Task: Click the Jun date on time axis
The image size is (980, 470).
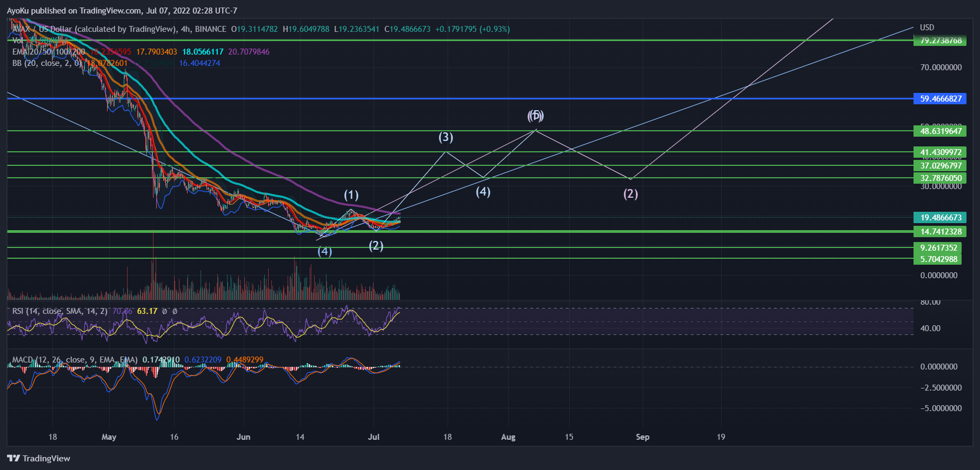Action: (243, 437)
